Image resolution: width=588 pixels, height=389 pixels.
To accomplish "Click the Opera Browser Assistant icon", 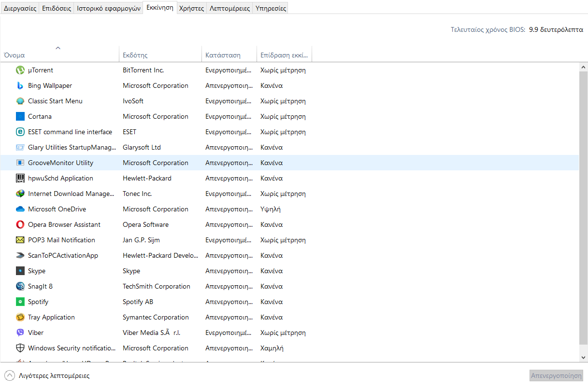I will [20, 224].
